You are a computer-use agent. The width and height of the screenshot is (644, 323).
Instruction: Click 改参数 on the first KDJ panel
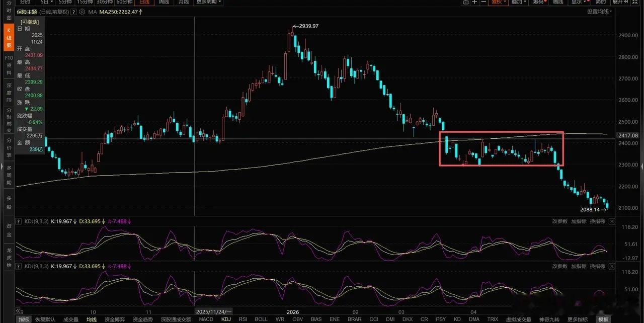(560, 221)
